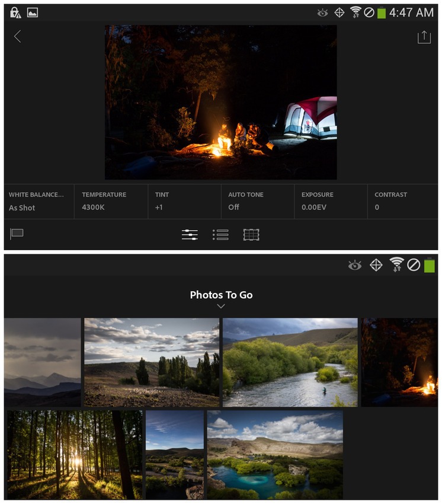Select the Contrast 0 adjustment
The width and height of the screenshot is (442, 504).
tap(403, 202)
